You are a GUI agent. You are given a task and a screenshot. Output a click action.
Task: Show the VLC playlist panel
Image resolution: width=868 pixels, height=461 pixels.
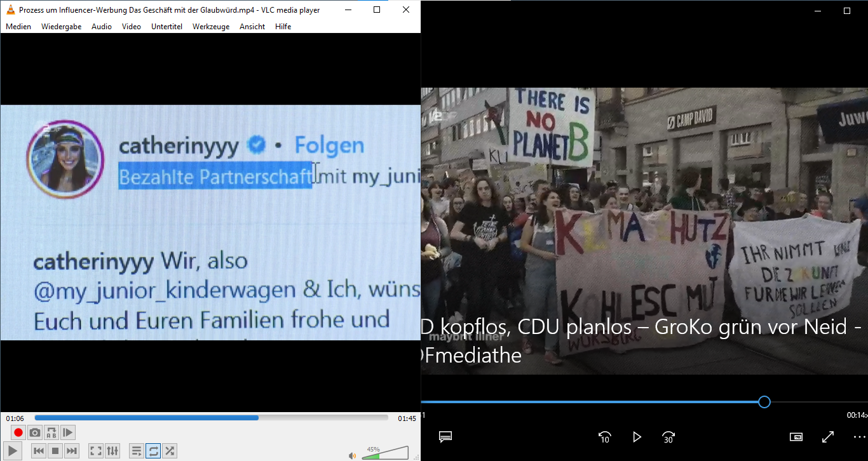pos(137,451)
